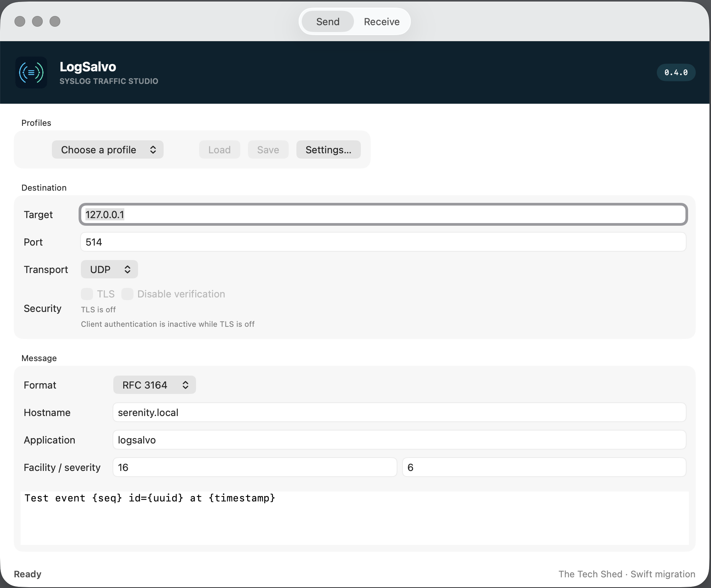Click the Save profile button
Viewport: 711px width, 588px height.
coord(268,149)
